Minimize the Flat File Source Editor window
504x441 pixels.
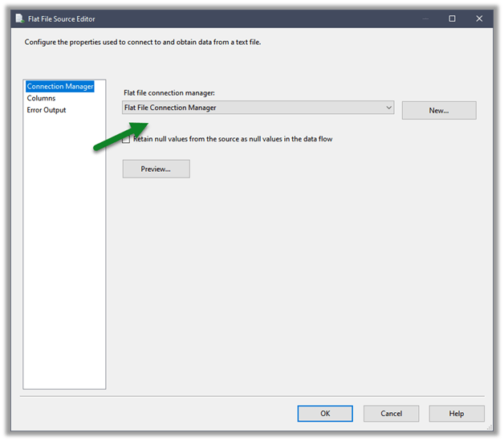coord(425,18)
